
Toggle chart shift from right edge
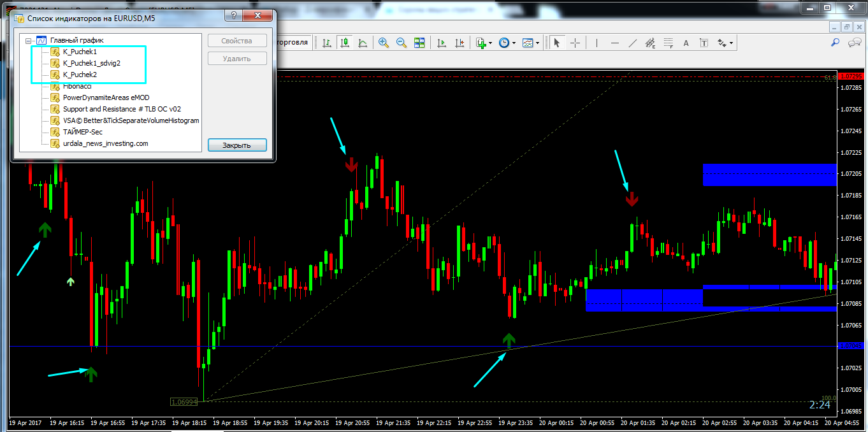pos(459,43)
